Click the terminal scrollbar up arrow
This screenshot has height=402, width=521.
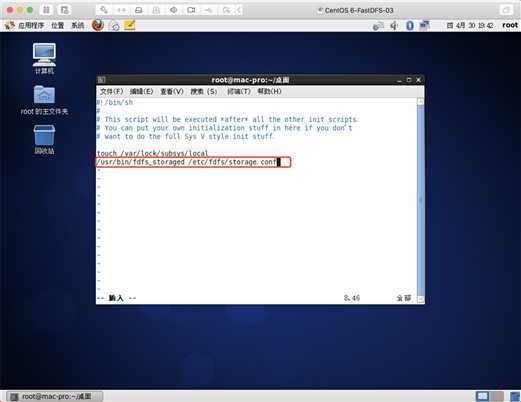pyautogui.click(x=421, y=101)
